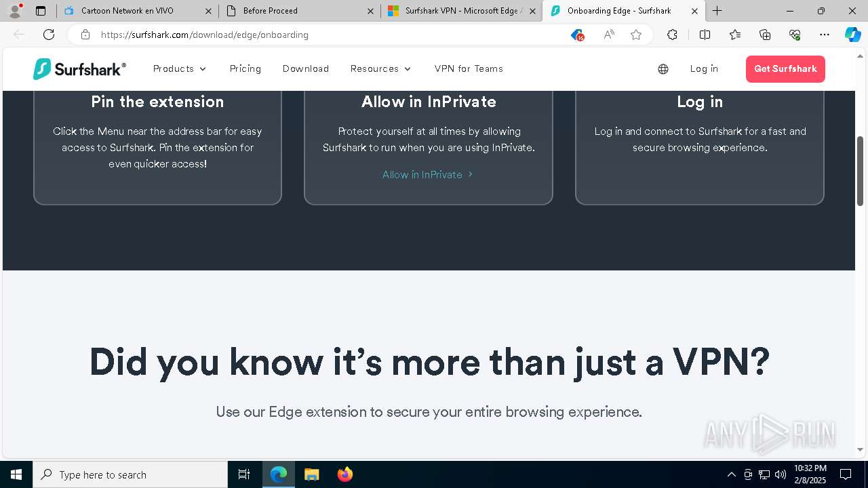Open the network tray icon
This screenshot has width=868, height=488.
(764, 474)
